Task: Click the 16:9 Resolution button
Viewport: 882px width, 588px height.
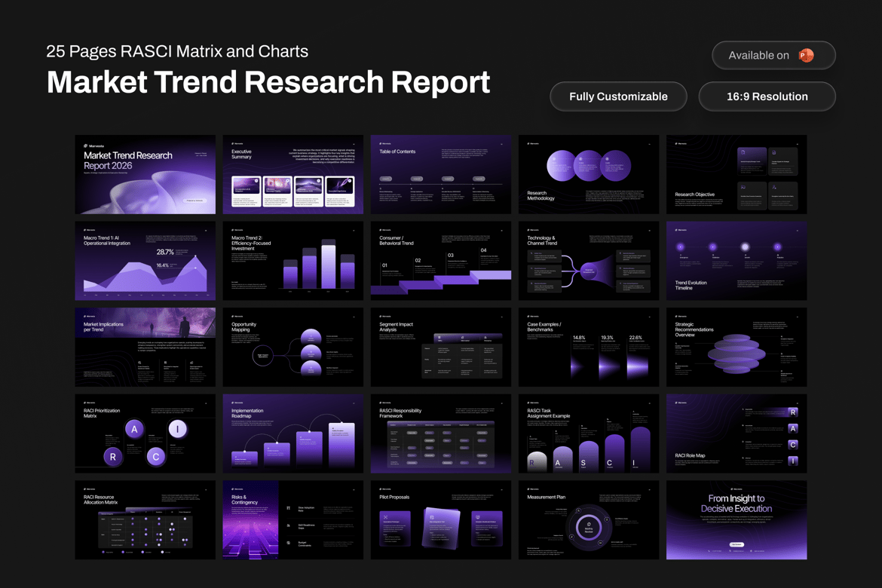Action: [x=767, y=96]
